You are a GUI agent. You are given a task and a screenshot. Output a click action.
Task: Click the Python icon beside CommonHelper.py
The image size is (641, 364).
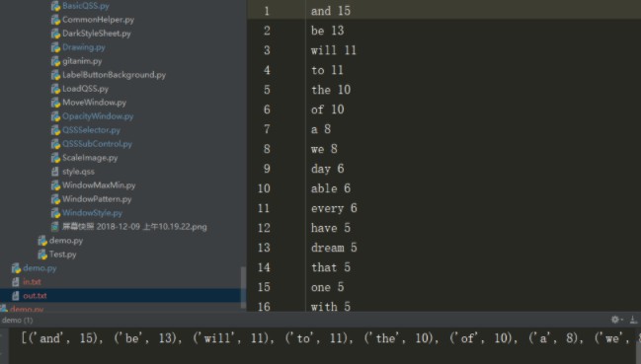(55, 20)
